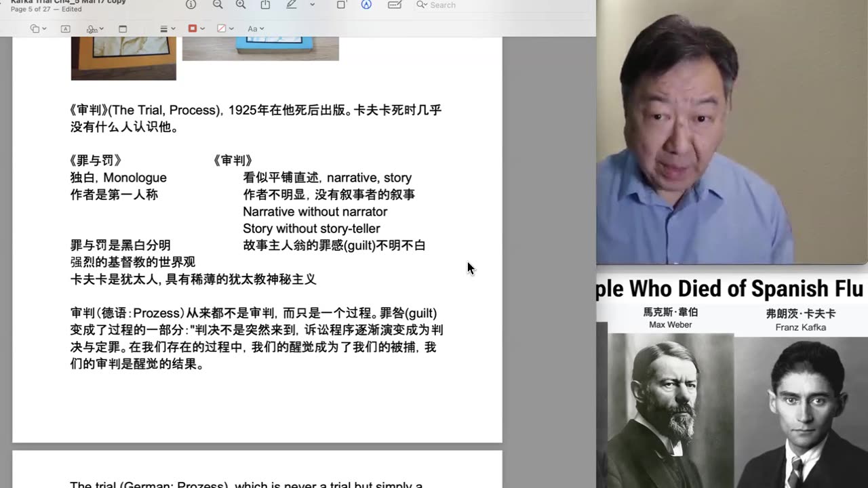
Task: Zoom in the PDF page
Action: pyautogui.click(x=241, y=5)
